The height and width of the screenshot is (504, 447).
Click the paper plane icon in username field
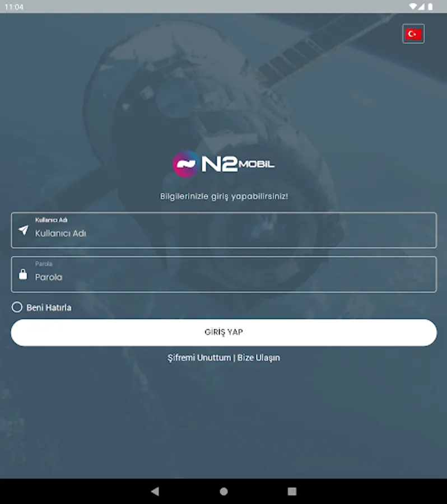(23, 230)
